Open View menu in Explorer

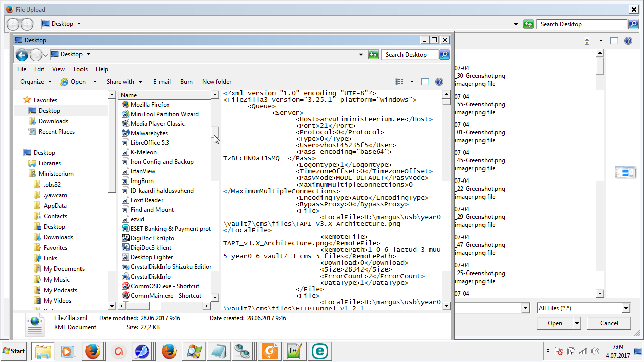[x=58, y=69]
